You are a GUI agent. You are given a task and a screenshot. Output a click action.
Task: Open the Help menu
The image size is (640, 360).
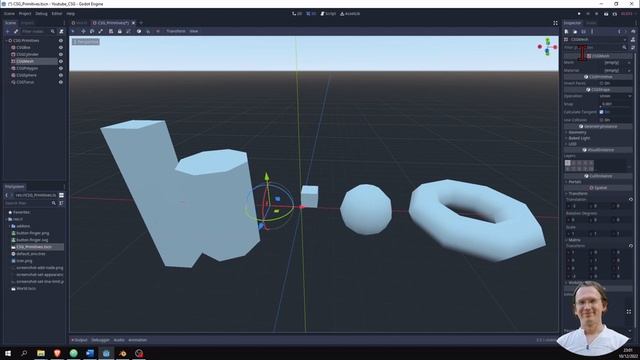pos(71,13)
